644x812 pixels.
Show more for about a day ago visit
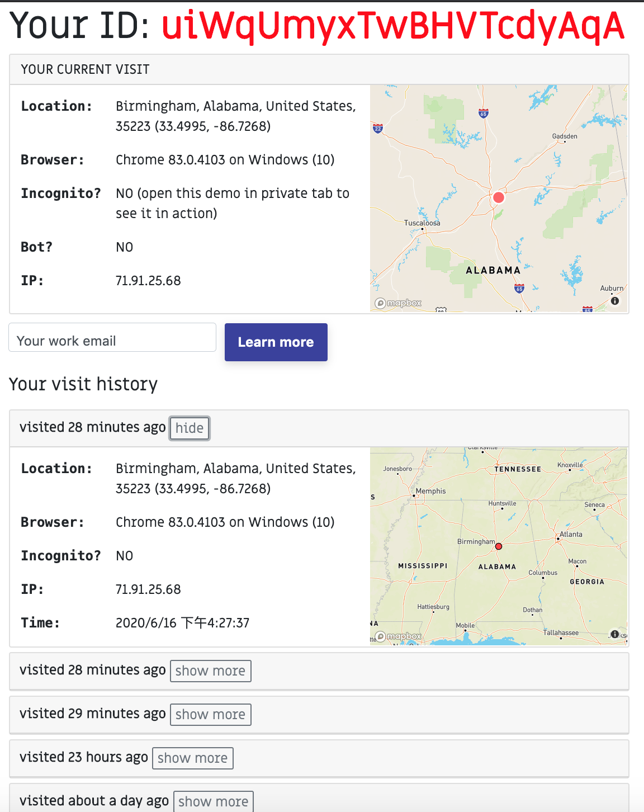point(213,801)
